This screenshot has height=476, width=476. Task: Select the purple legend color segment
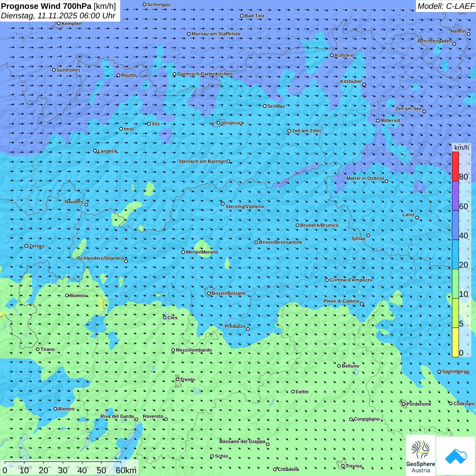pyautogui.click(x=455, y=196)
